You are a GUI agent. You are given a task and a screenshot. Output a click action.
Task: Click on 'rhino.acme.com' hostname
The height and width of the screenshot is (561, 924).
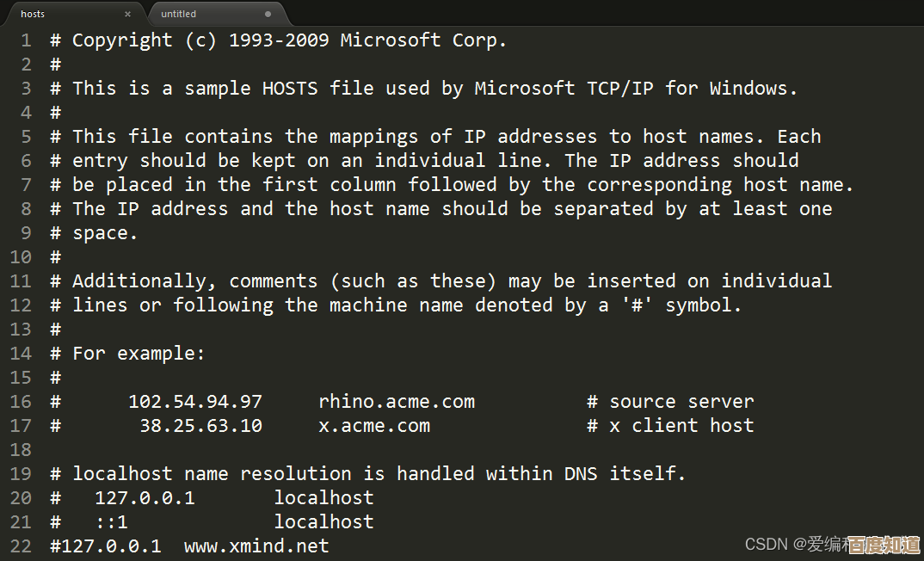point(397,402)
